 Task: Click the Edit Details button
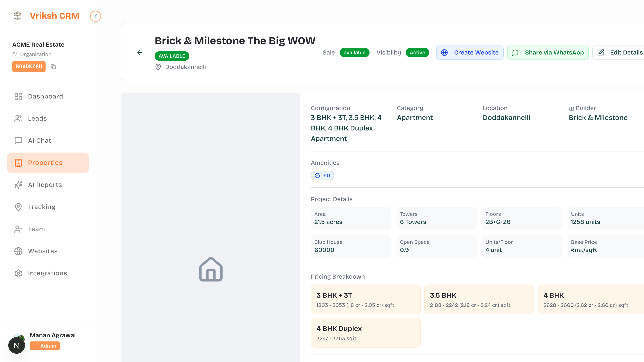(620, 53)
